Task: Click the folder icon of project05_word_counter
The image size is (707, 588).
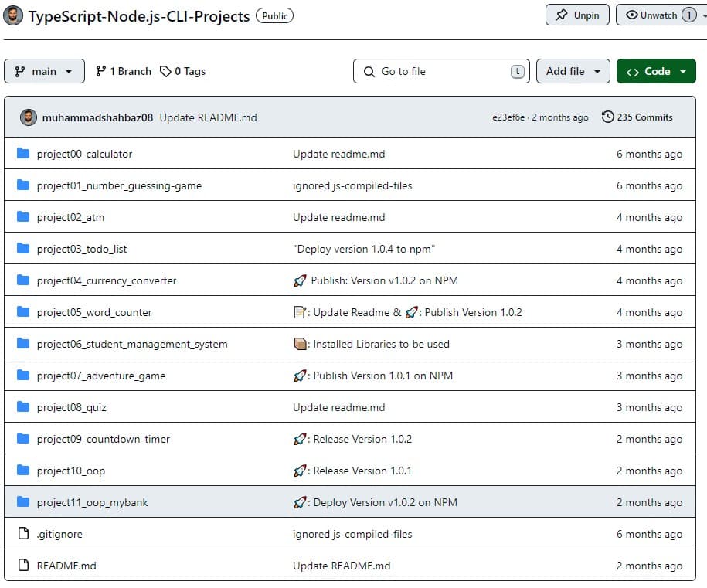Action: (x=23, y=311)
